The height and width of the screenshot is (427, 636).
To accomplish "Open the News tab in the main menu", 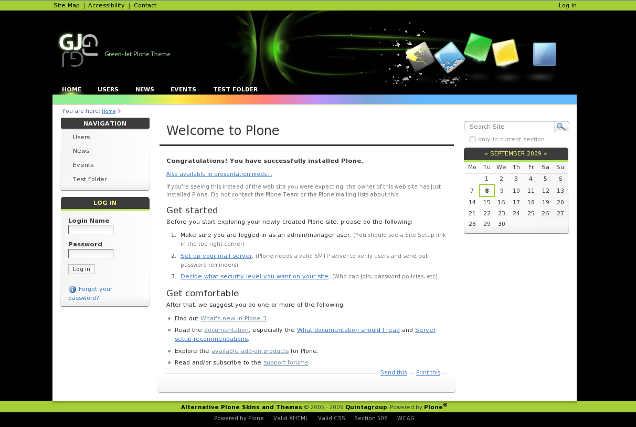I will click(145, 89).
